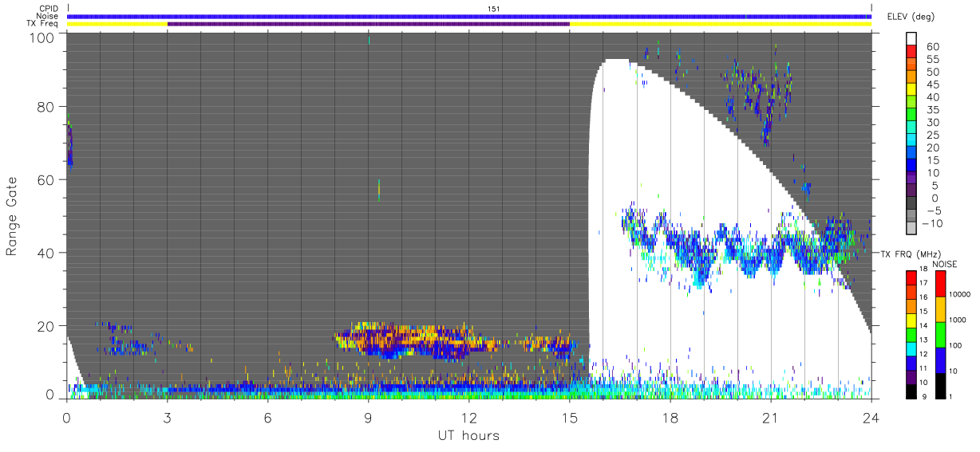Pick the red TX FRQ swatch between 17 and 18

click(911, 277)
